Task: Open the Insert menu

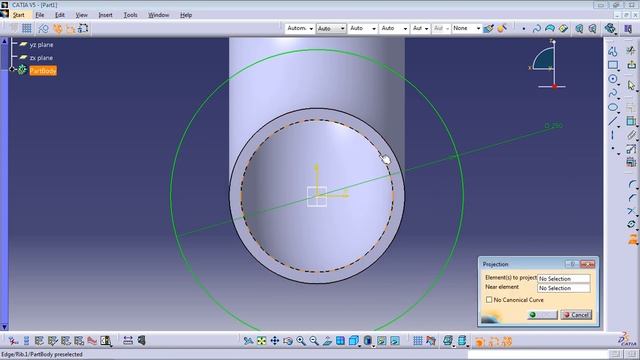Action: pos(105,15)
